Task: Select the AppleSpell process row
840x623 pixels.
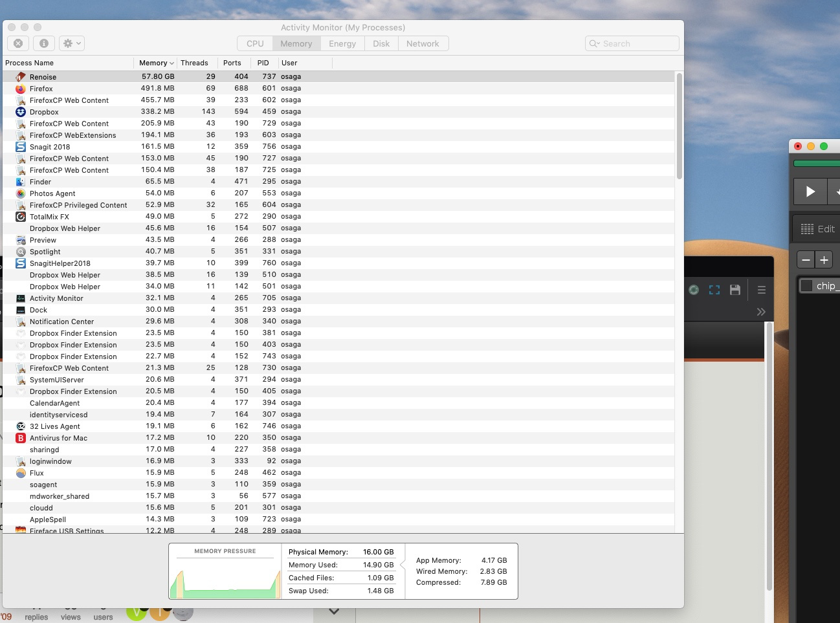Action: (x=338, y=519)
